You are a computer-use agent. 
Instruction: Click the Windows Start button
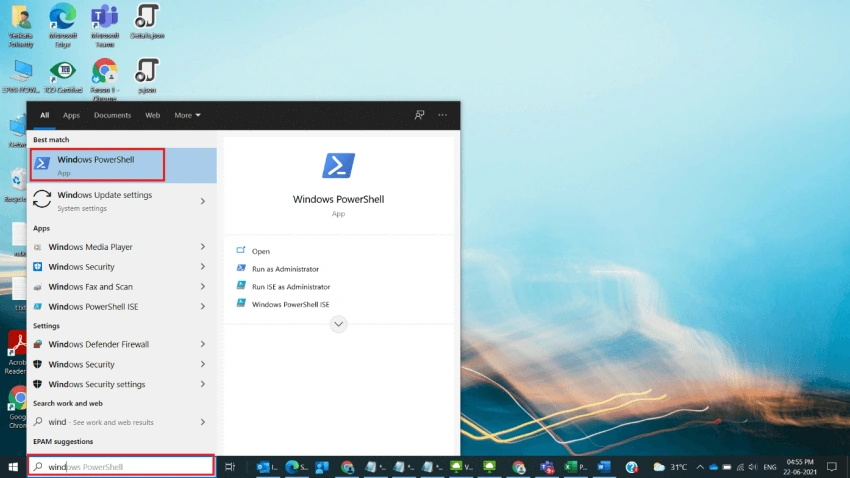coord(13,467)
